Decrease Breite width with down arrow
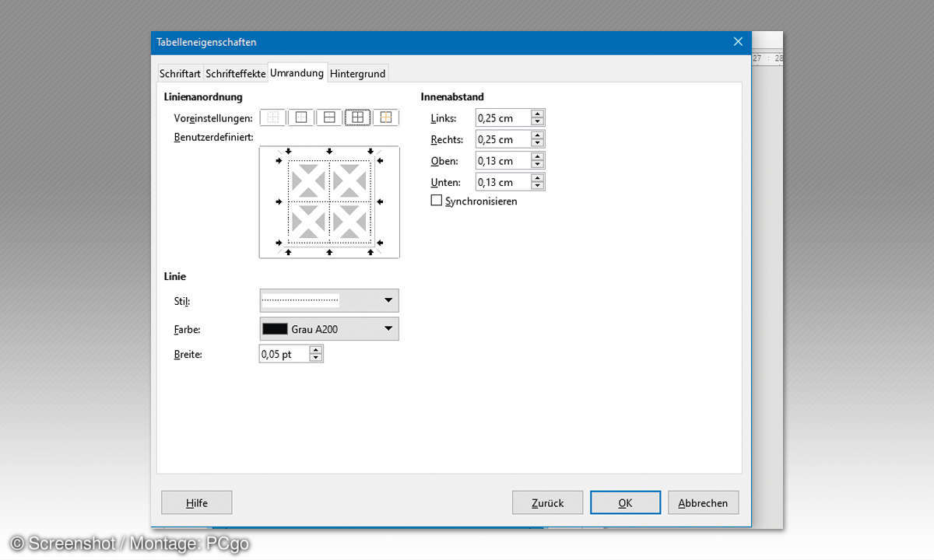Viewport: 934px width, 560px height. tap(316, 359)
